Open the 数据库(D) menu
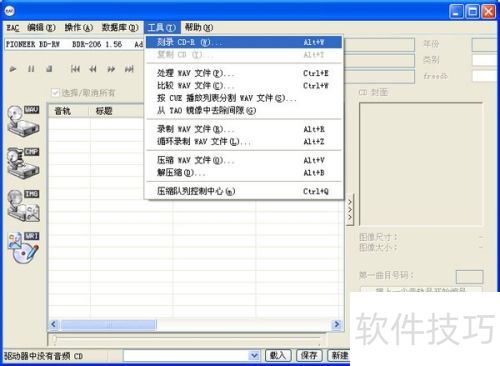500x366 pixels. tap(120, 28)
